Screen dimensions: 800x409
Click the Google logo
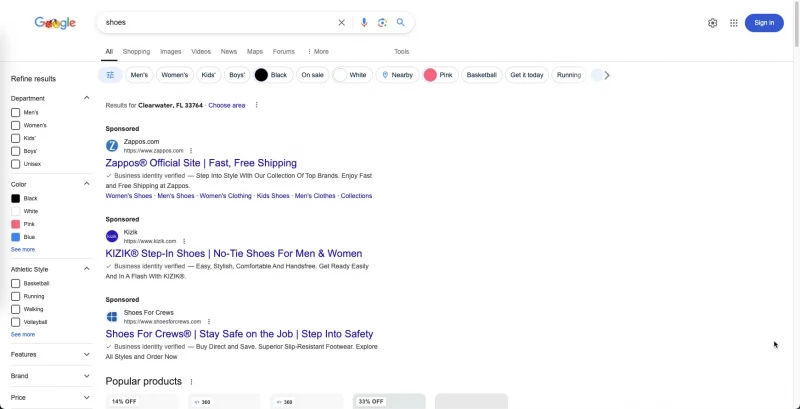[55, 22]
